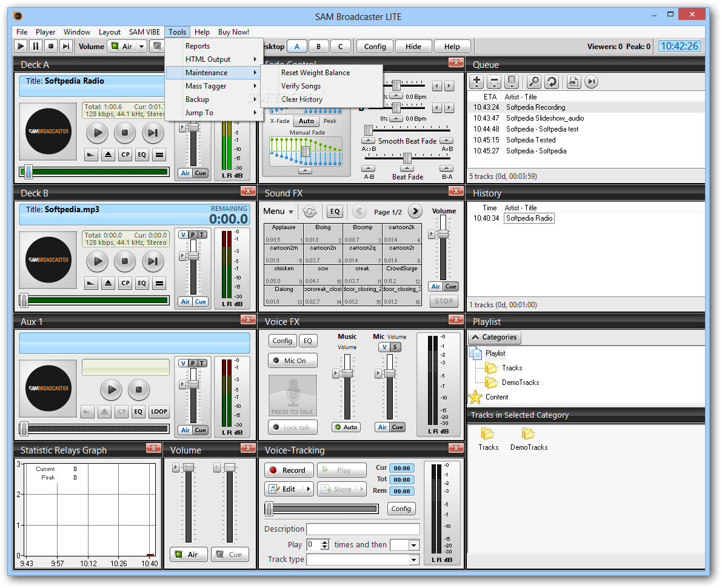
Task: Click Voice FX Config button
Action: (282, 341)
